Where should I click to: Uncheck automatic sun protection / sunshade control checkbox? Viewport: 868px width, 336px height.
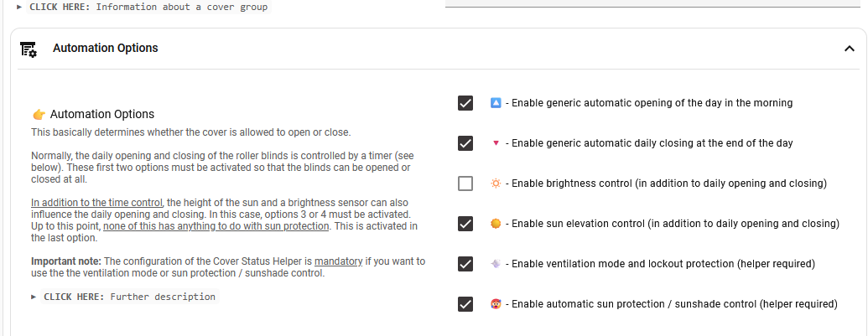pos(465,304)
